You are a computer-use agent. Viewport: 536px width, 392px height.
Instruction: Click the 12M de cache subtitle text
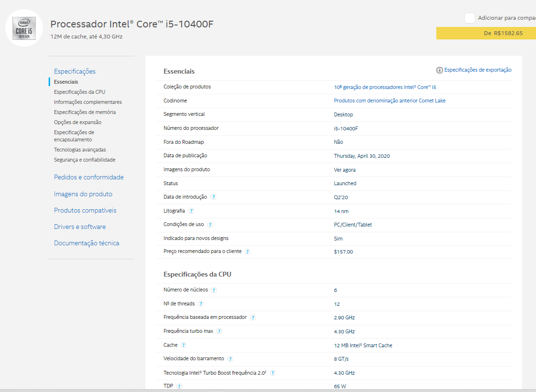[87, 37]
